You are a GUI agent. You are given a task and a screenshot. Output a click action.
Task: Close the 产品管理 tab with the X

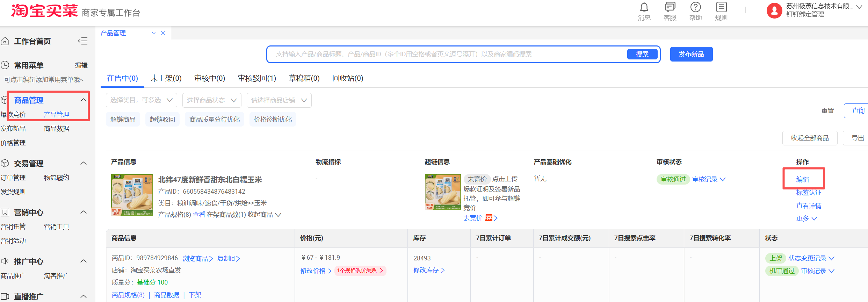(x=163, y=33)
